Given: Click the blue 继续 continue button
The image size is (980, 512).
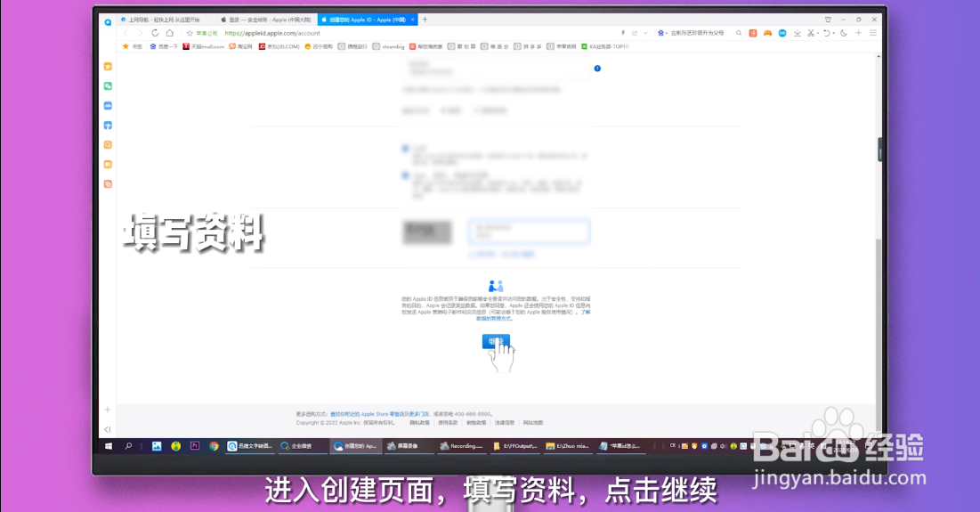Looking at the screenshot, I should click(x=496, y=341).
